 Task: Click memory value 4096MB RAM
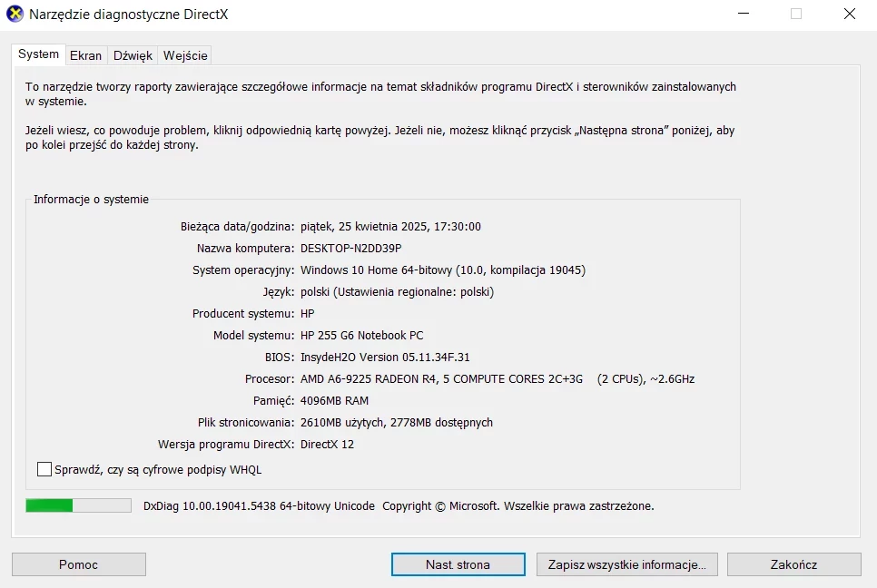[334, 401]
